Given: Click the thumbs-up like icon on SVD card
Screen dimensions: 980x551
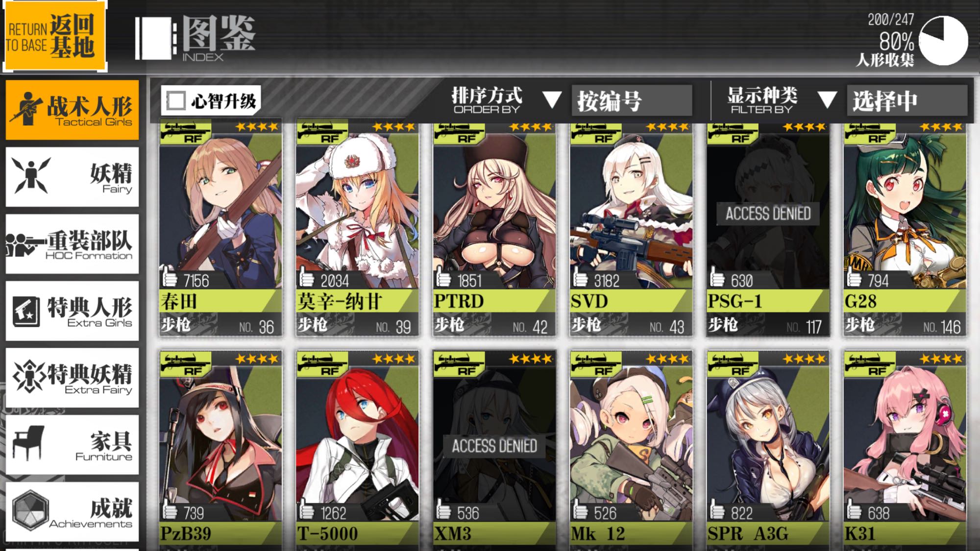Looking at the screenshot, I should (581, 278).
